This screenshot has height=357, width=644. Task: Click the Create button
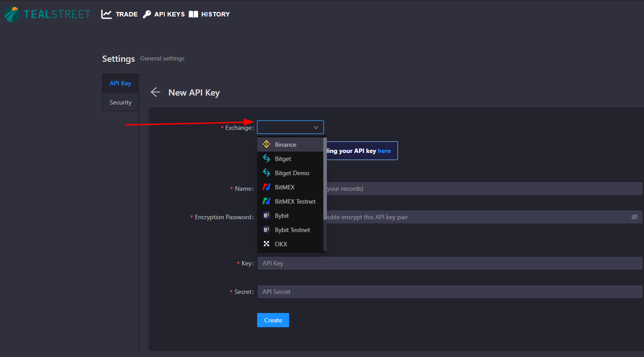273,320
